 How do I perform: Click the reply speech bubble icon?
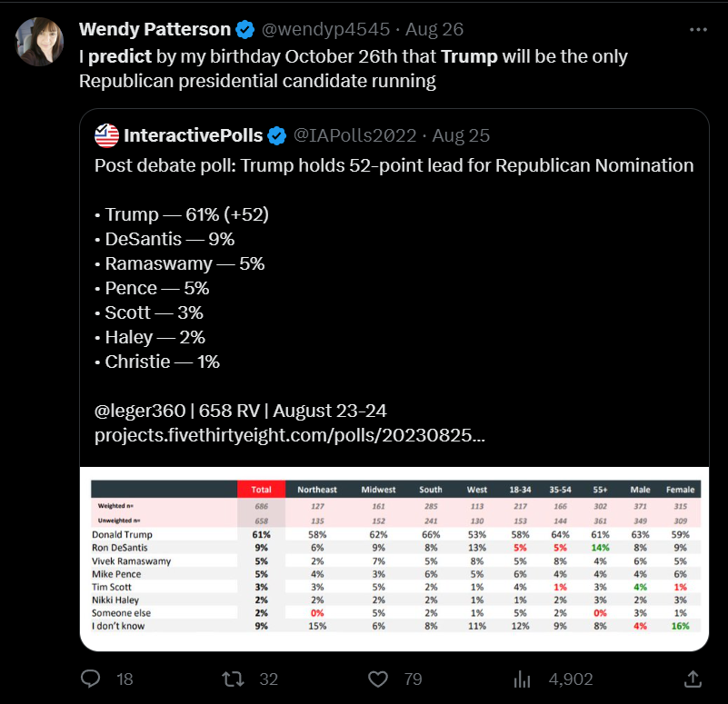[91, 679]
